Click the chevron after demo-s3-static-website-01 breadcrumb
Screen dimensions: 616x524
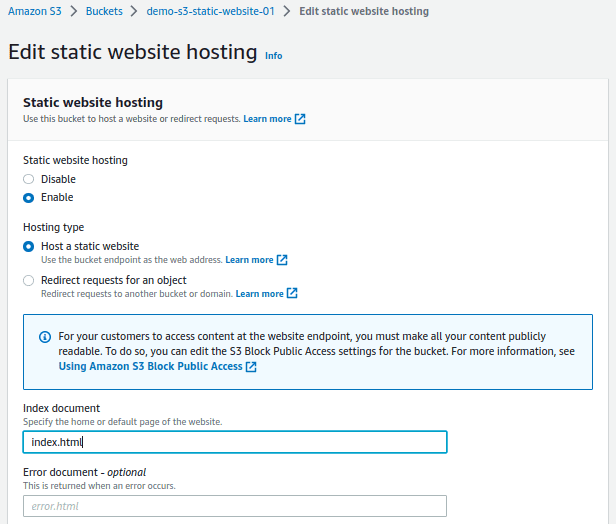[287, 11]
